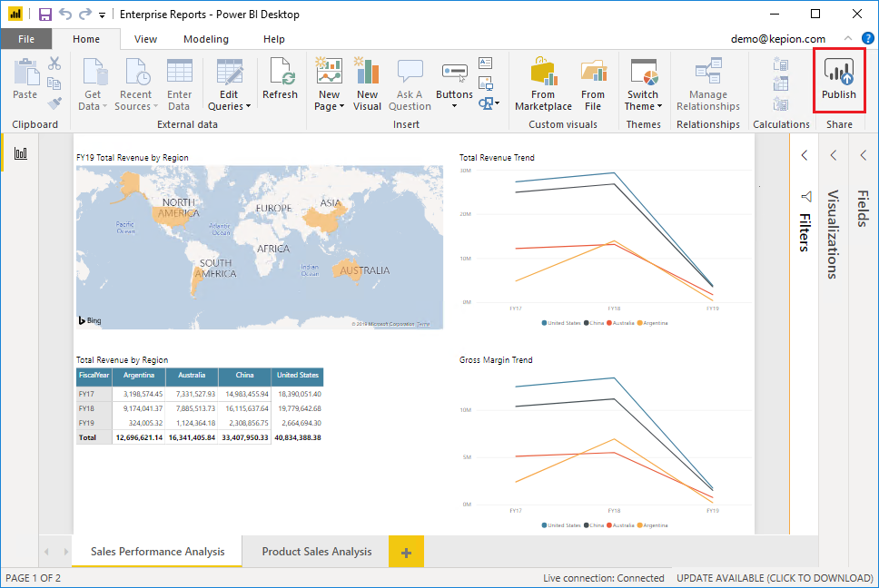Select the FY19 Total Revenue by Region map
This screenshot has height=588, width=879.
click(260, 247)
